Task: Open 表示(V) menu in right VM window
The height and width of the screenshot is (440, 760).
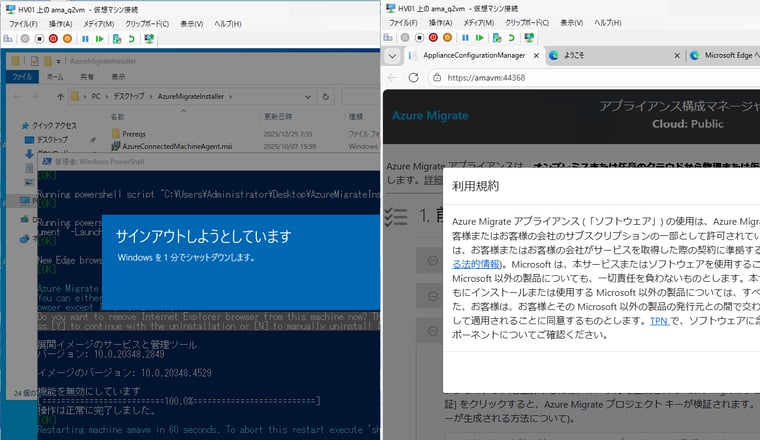Action: point(571,23)
